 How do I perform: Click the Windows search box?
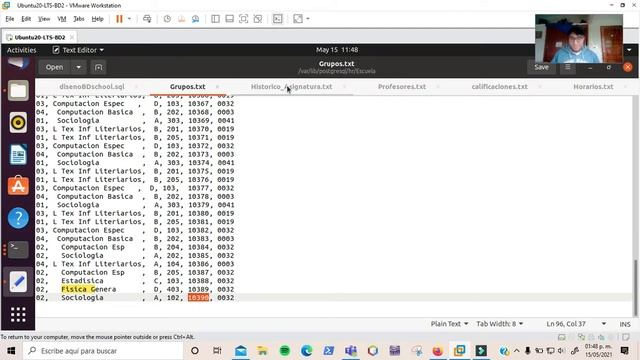coord(103,351)
